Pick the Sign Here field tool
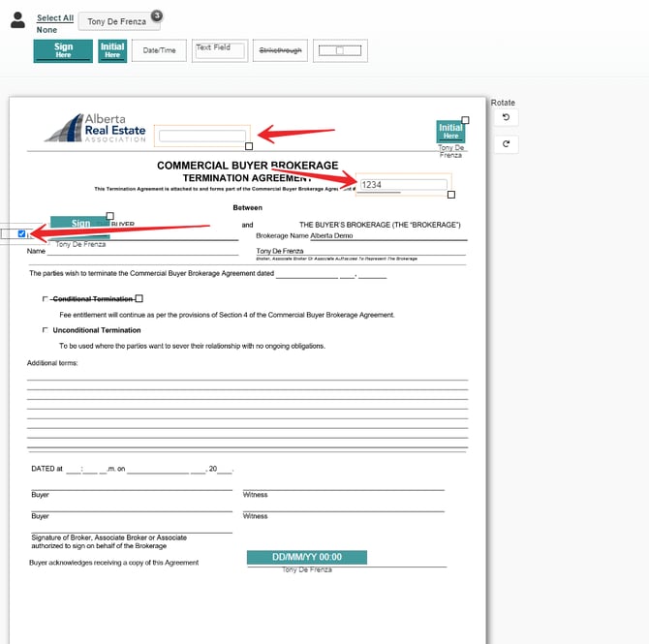The height and width of the screenshot is (644, 649). point(63,50)
